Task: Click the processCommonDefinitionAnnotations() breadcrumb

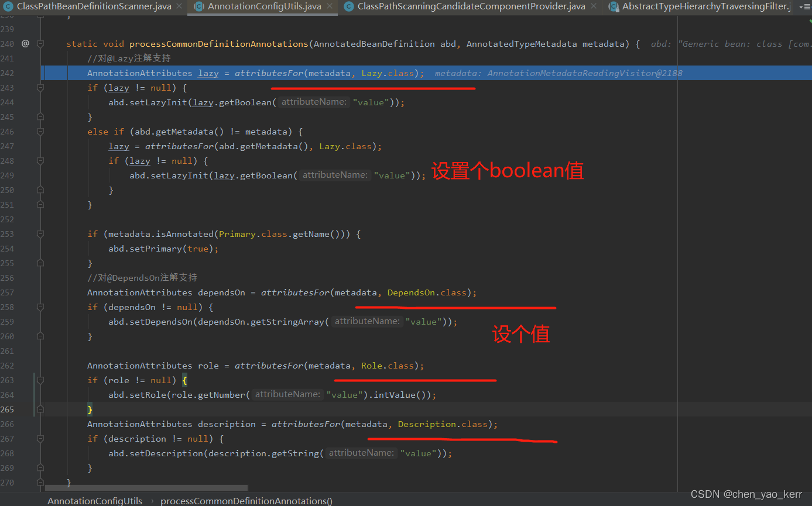Action: click(246, 501)
